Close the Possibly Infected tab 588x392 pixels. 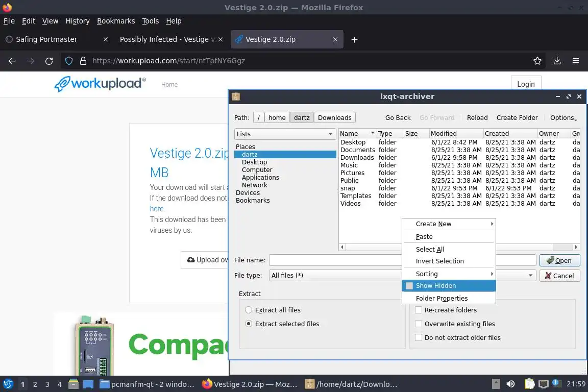(x=220, y=39)
